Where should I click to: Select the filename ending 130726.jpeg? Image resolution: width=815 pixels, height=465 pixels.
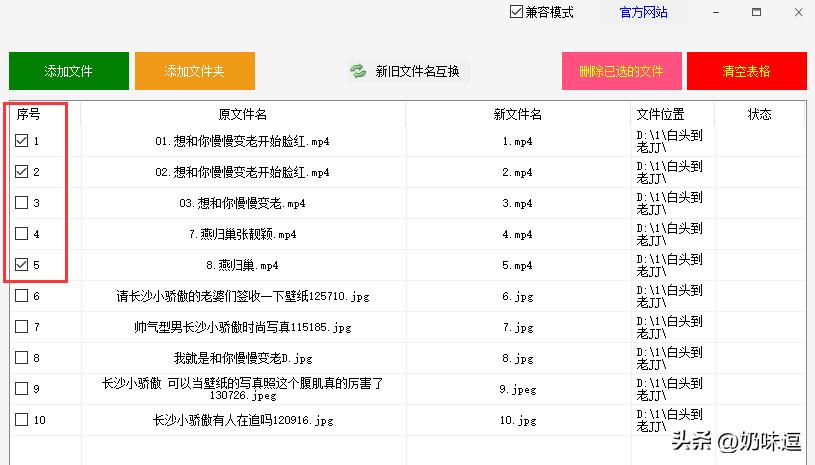point(243,389)
